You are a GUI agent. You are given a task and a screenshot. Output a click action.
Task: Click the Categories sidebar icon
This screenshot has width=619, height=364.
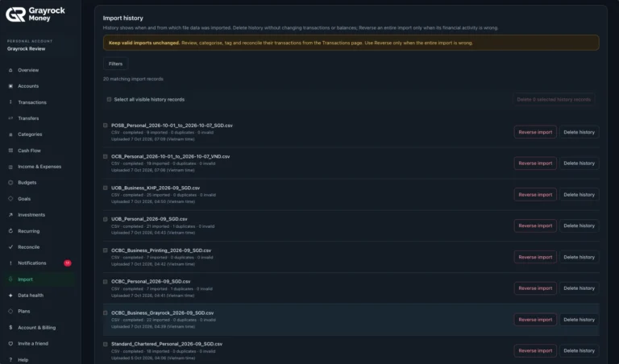[x=10, y=134]
